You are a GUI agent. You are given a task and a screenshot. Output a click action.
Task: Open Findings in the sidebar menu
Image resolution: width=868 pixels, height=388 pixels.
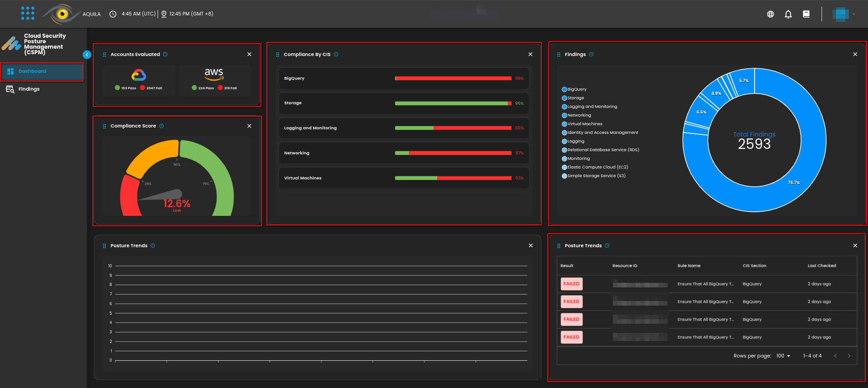29,89
